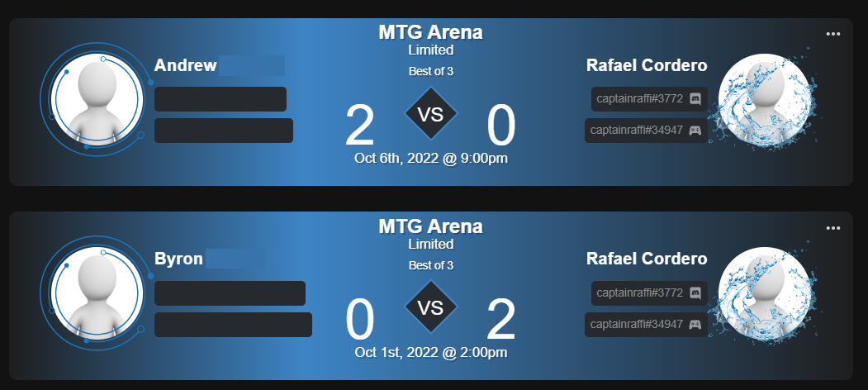Click the VS diamond in the Oct 1st match
The image size is (868, 390).
click(x=430, y=309)
